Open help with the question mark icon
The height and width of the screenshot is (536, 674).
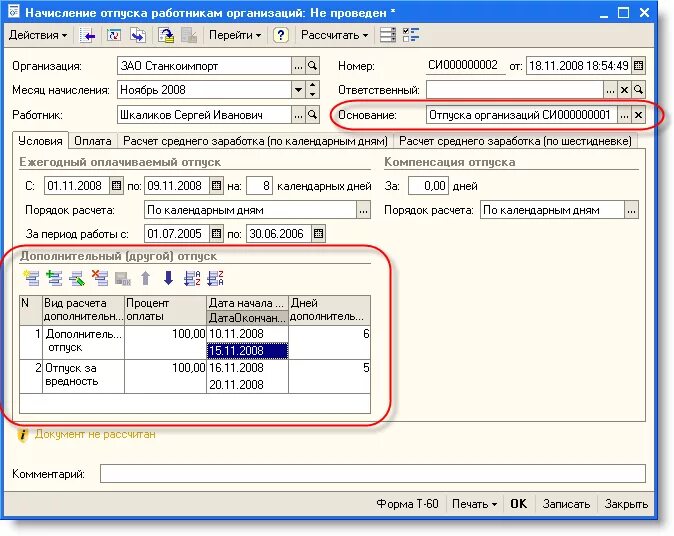pyautogui.click(x=281, y=35)
